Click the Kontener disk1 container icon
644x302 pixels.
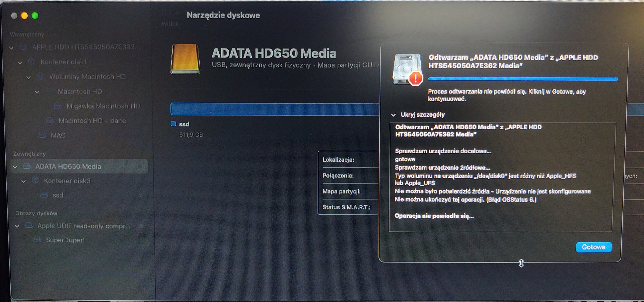coord(32,61)
